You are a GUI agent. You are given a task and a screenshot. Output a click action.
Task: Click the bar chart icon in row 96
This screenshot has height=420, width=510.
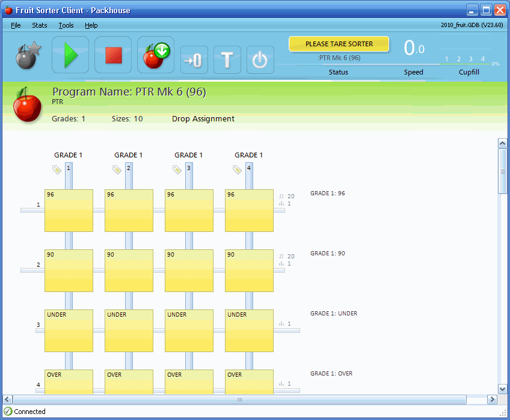tap(281, 204)
